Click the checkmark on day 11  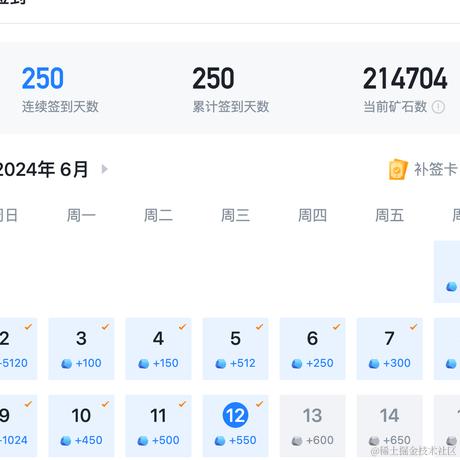click(x=182, y=404)
